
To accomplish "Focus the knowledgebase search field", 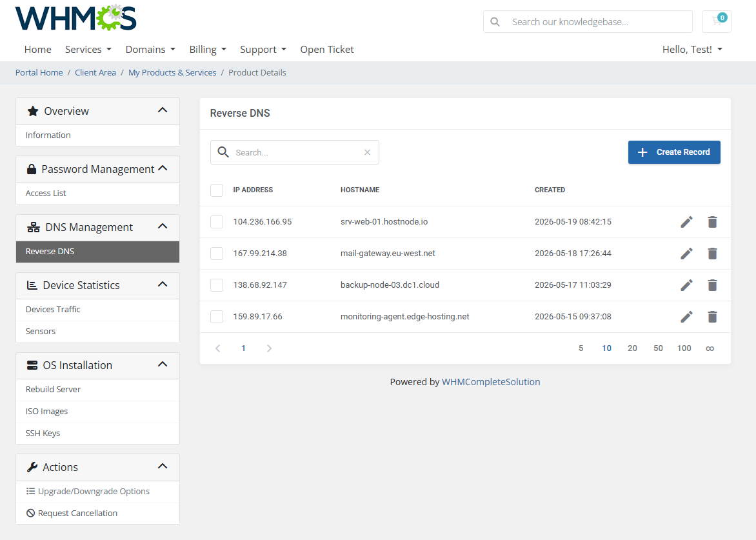I will click(588, 22).
